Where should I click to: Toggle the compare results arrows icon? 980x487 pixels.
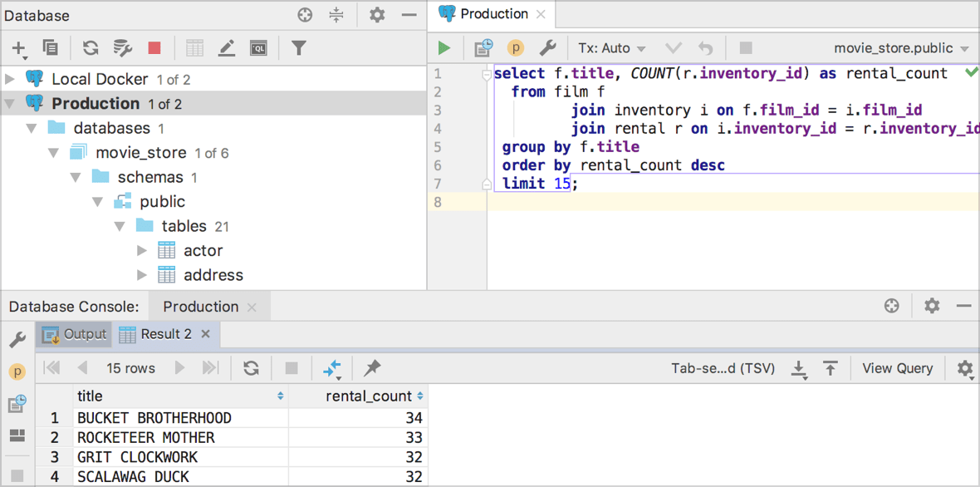click(x=332, y=367)
